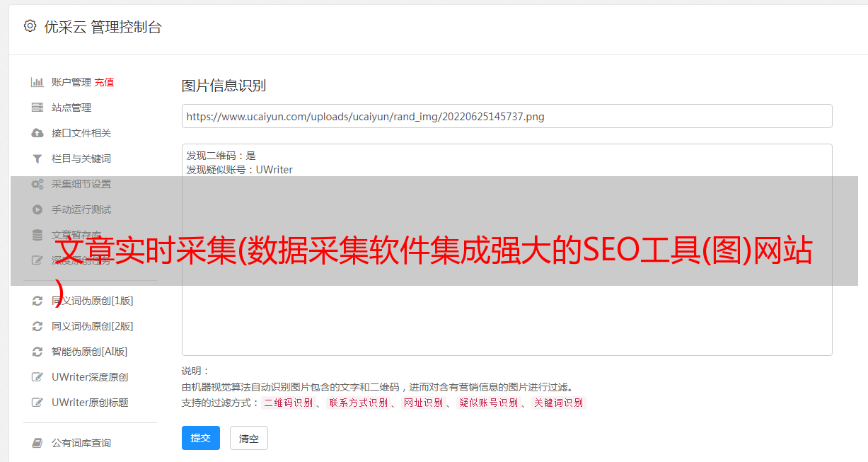Click the database icon for 文章暂存库
The width and height of the screenshot is (868, 462).
(x=37, y=235)
